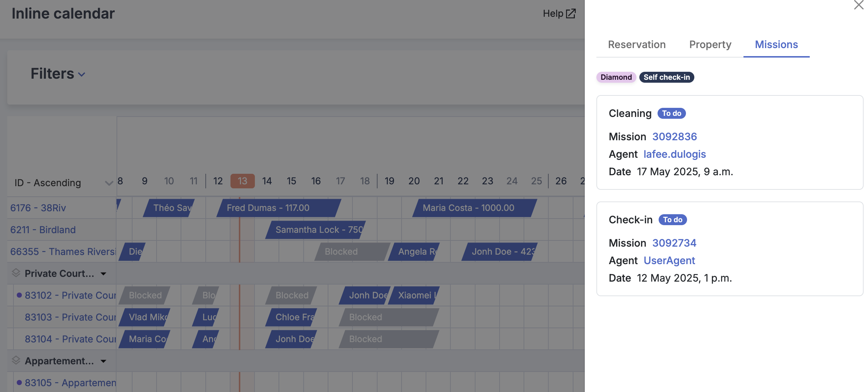
Task: Open property 83105 - Appartement
Action: [70, 383]
